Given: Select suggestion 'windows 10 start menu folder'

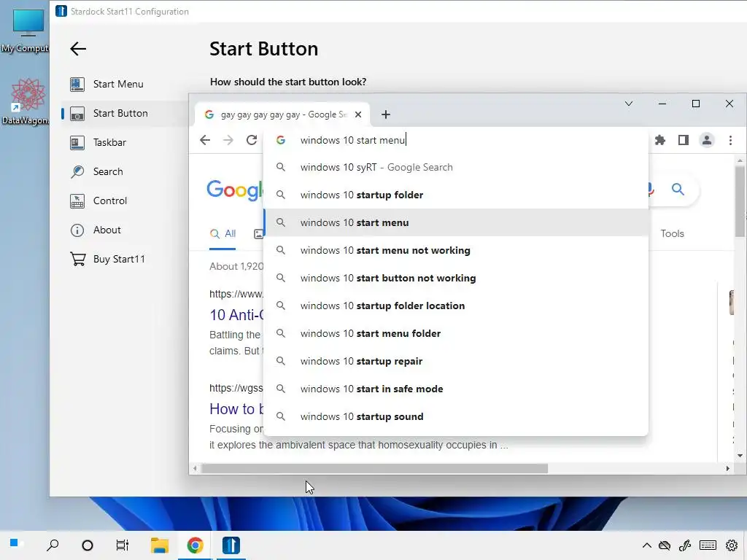Looking at the screenshot, I should [456, 333].
